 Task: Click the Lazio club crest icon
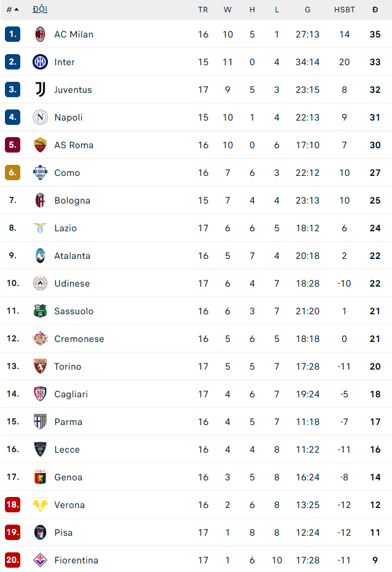[x=39, y=228]
